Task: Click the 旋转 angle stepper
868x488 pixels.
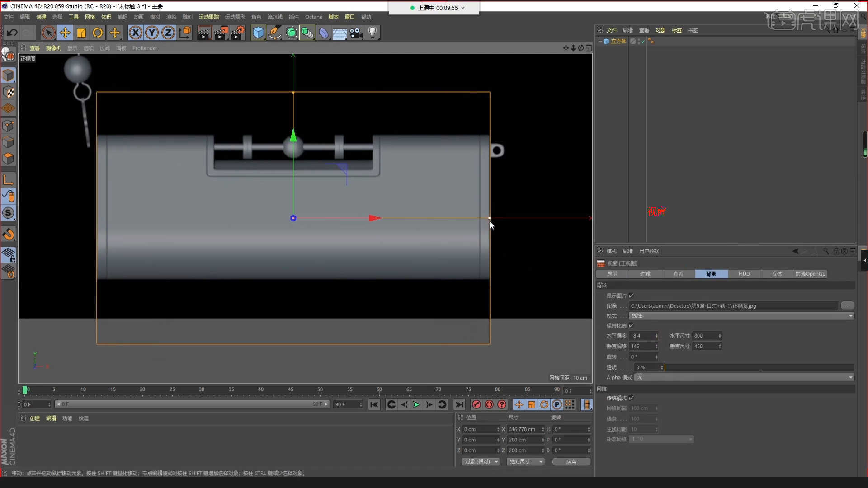Action: [656, 357]
